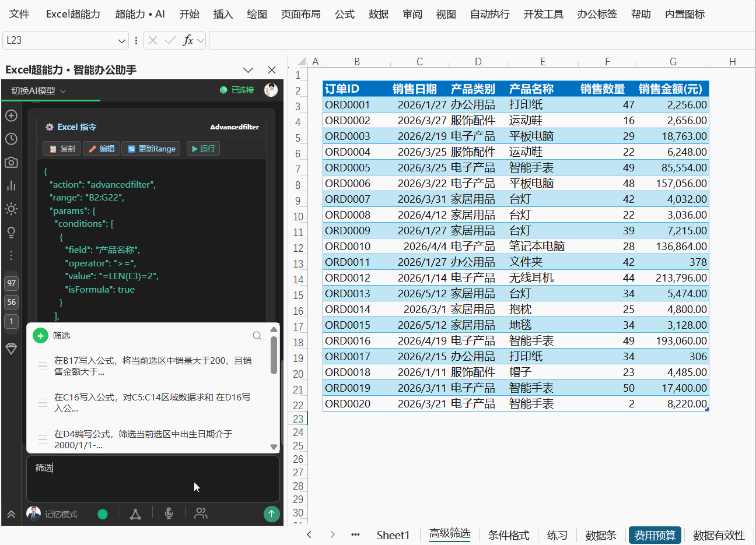The image size is (756, 545).
Task: Click the 更新Range button
Action: tap(151, 149)
